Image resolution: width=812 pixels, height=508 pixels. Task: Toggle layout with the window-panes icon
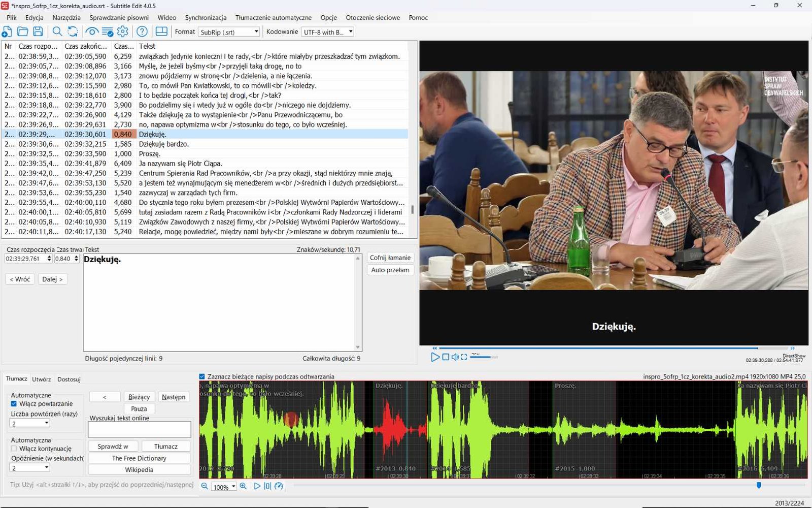tap(161, 31)
